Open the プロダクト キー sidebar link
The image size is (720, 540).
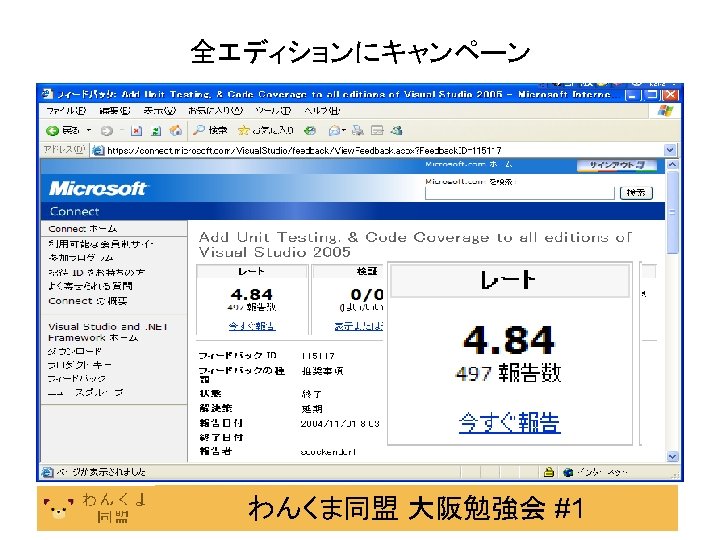(80, 365)
